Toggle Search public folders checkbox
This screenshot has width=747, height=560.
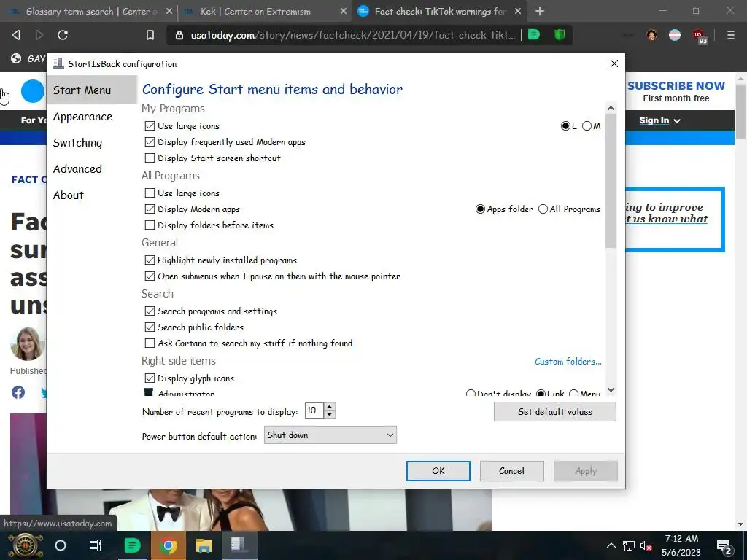coord(150,327)
